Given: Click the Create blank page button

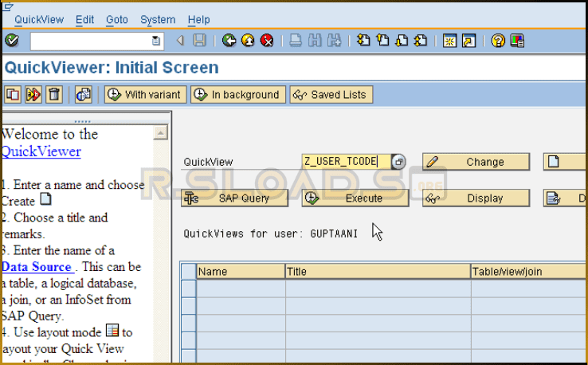Looking at the screenshot, I should point(565,162).
